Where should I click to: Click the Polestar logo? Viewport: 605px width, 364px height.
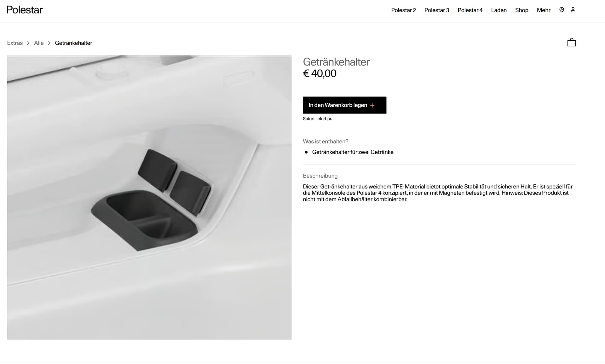point(25,10)
